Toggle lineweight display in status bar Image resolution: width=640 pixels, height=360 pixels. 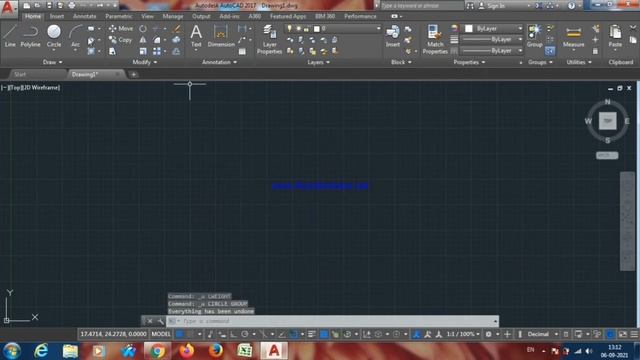pos(312,334)
